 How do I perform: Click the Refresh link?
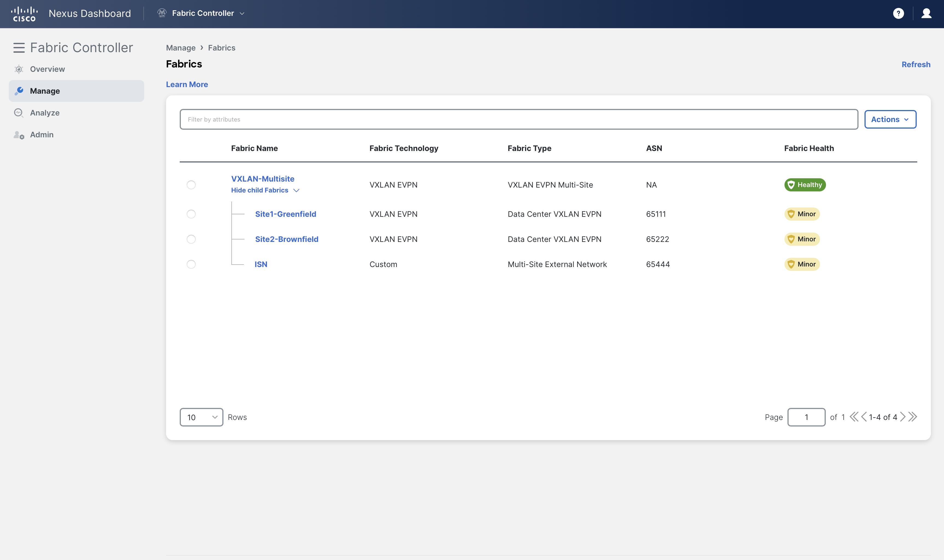click(916, 64)
